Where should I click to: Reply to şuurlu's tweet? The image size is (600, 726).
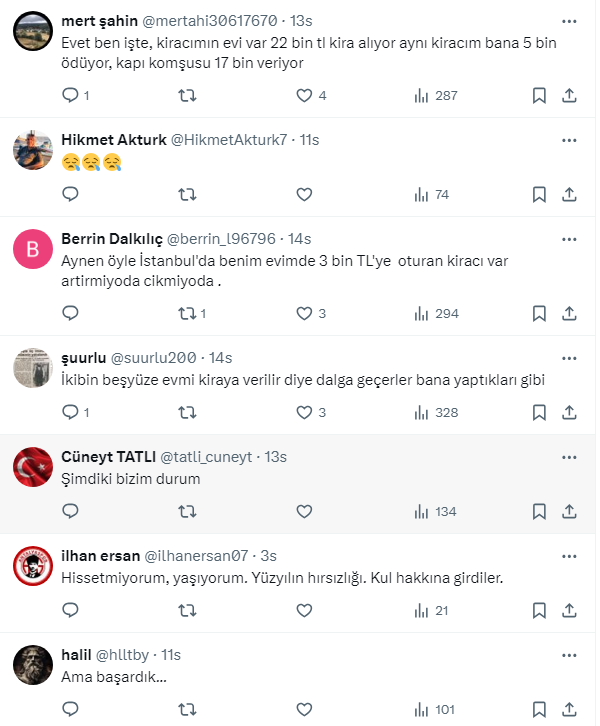pos(70,412)
